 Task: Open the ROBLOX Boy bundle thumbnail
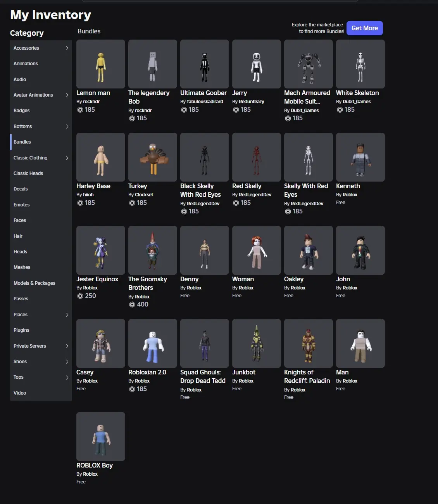pos(101,436)
